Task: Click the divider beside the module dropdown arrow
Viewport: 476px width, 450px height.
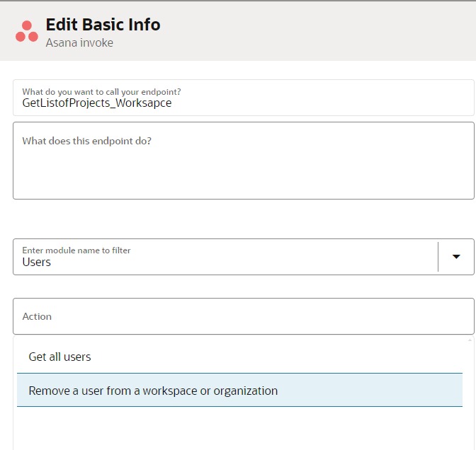Action: tap(438, 256)
